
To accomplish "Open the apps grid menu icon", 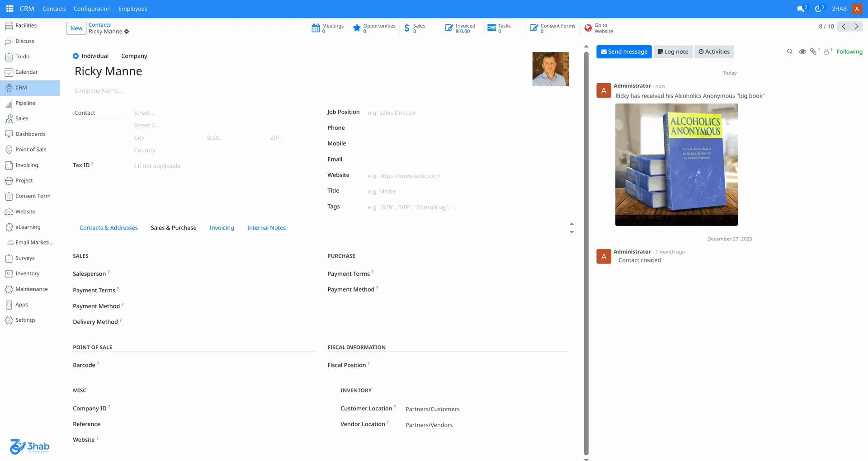I will coord(9,9).
